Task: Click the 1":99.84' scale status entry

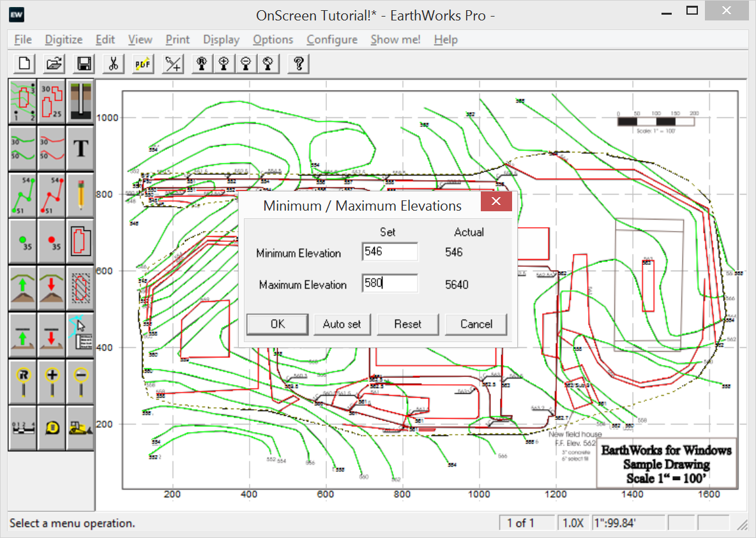Action: pyautogui.click(x=628, y=523)
